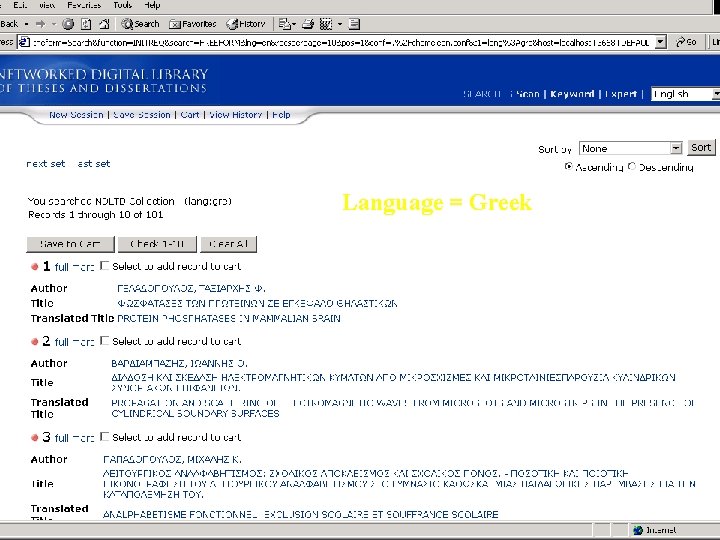The width and height of the screenshot is (720, 540).
Task: Switch to Expert search mode
Action: 621,94
